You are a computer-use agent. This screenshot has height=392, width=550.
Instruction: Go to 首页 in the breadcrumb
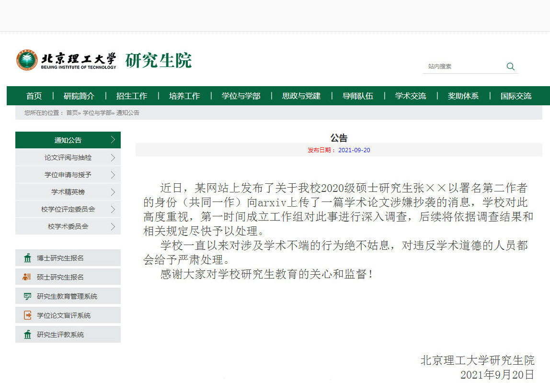72,113
